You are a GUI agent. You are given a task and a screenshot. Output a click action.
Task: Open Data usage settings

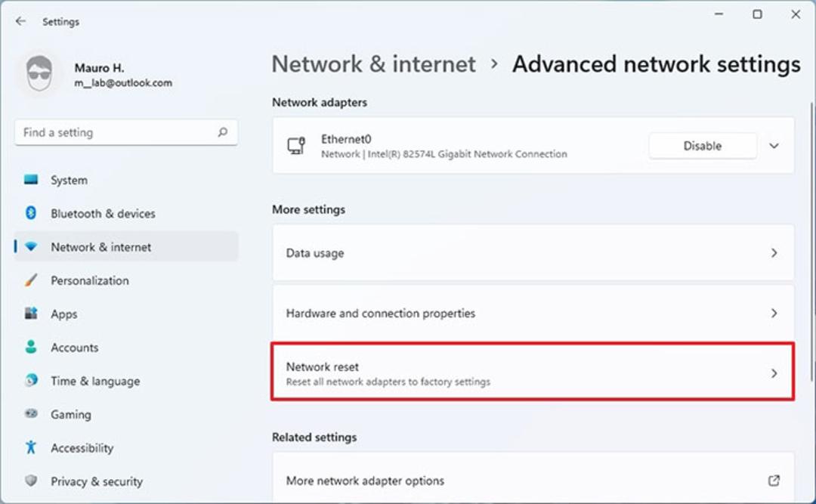click(x=533, y=253)
